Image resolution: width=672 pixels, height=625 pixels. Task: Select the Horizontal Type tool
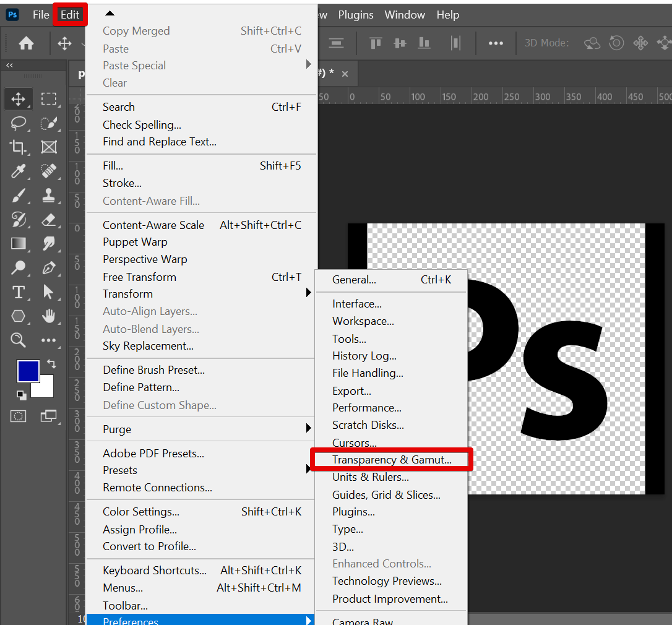pyautogui.click(x=18, y=292)
